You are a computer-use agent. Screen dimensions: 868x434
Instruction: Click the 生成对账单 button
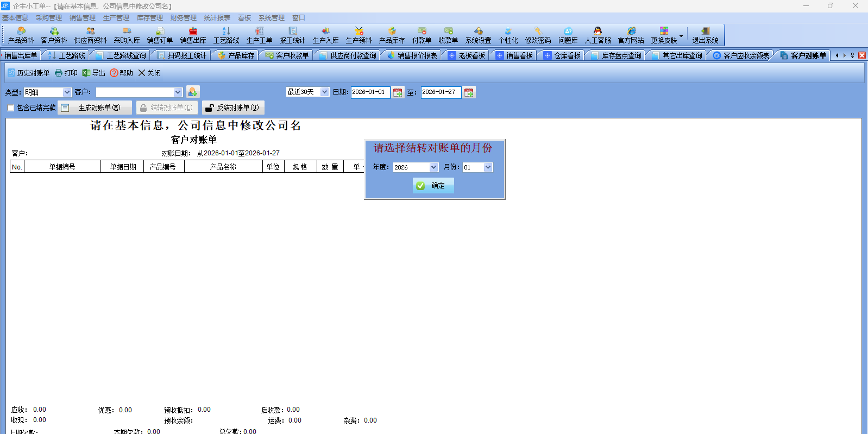tap(96, 108)
